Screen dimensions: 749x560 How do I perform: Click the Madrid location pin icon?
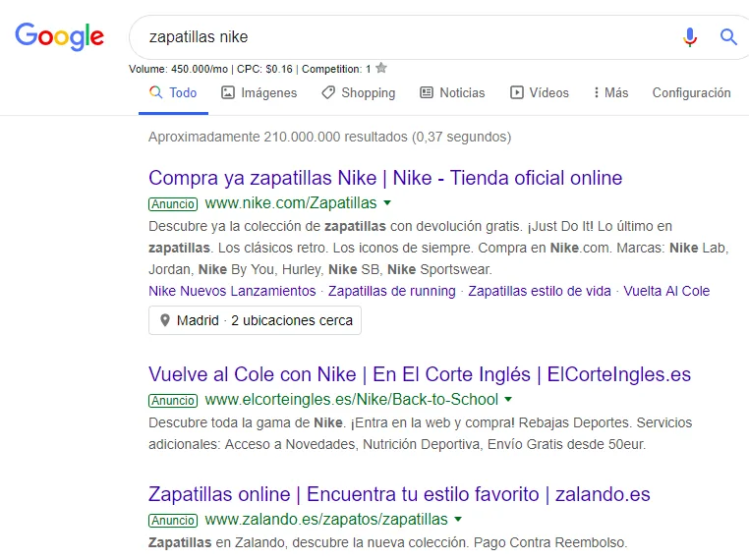(165, 320)
